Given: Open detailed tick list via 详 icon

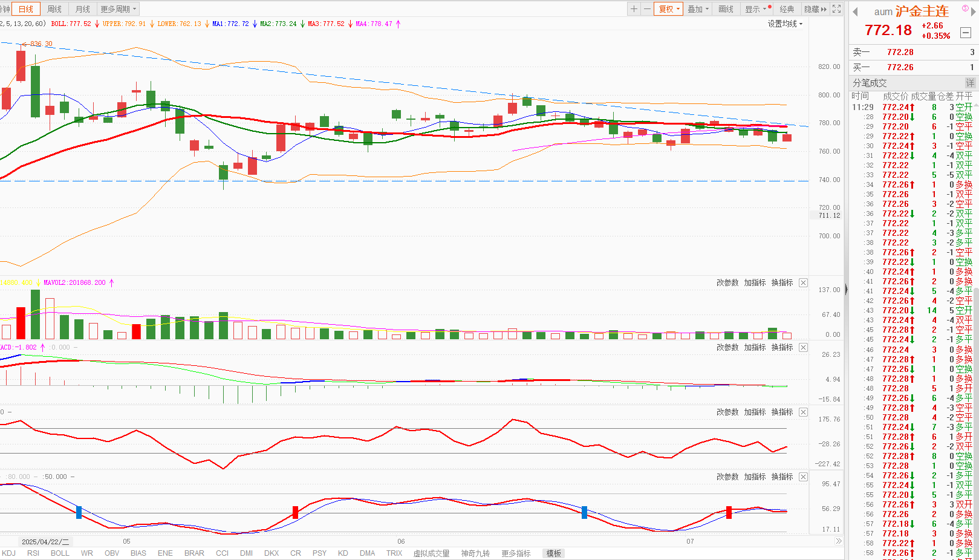Looking at the screenshot, I should [x=971, y=83].
